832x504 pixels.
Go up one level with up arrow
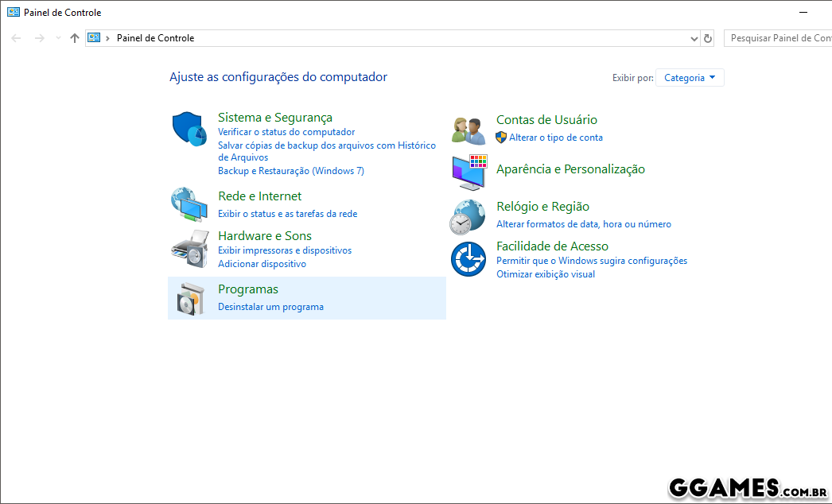tap(75, 38)
